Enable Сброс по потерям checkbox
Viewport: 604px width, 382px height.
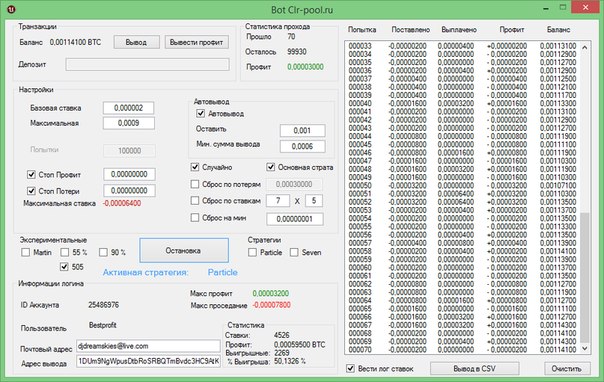tap(195, 184)
